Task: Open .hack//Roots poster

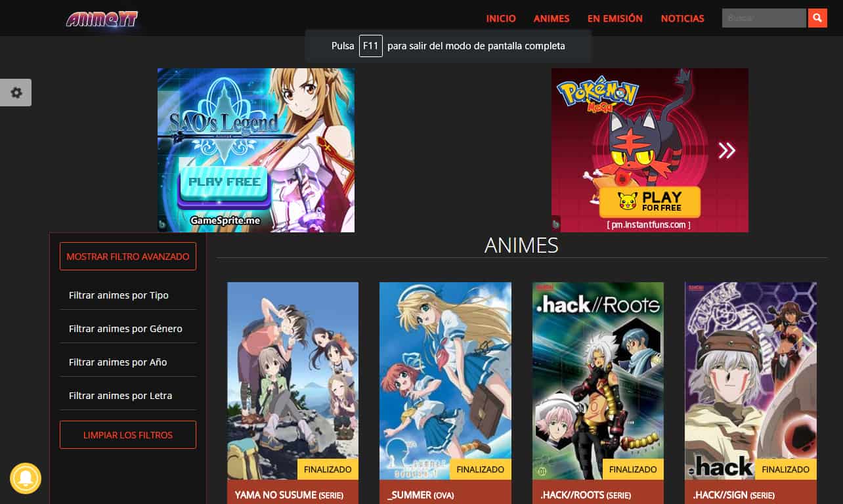Action: [598, 381]
